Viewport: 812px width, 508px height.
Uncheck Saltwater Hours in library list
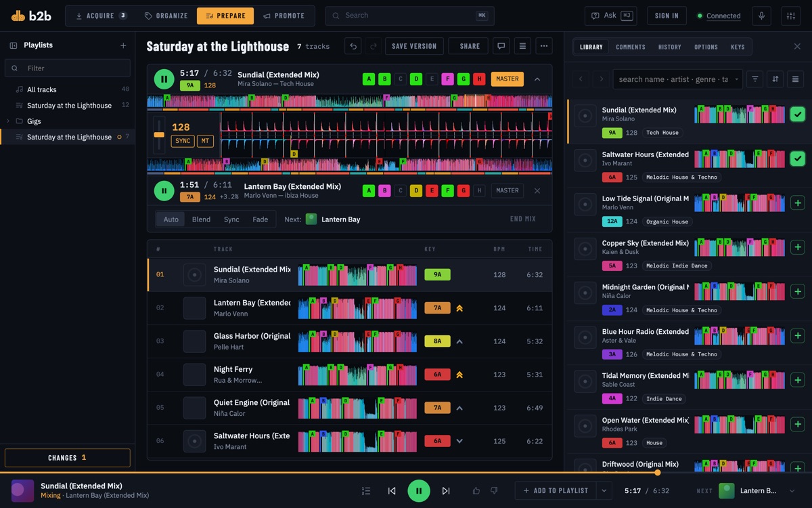[x=797, y=158]
